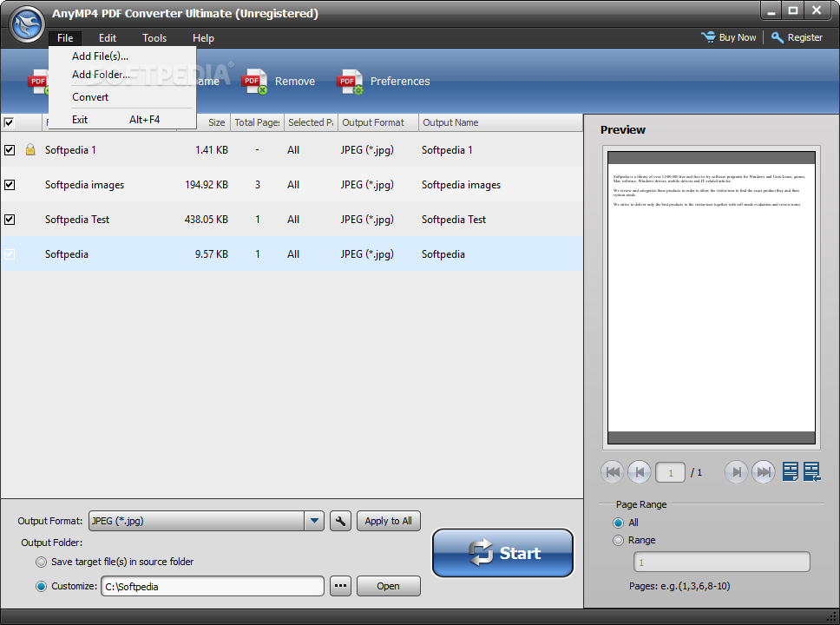Choose Convert from the File menu
Image resolution: width=840 pixels, height=625 pixels.
pos(122,97)
